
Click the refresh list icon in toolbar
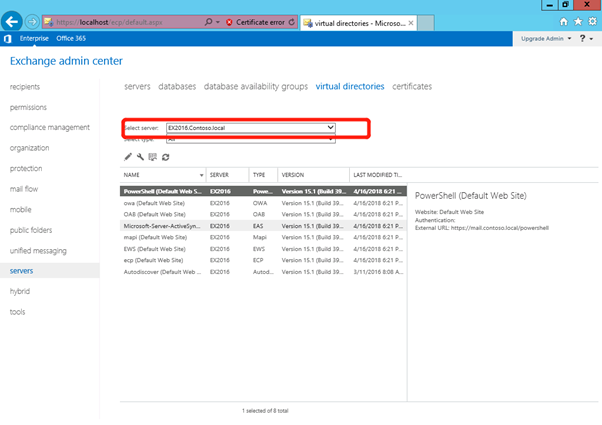point(165,157)
